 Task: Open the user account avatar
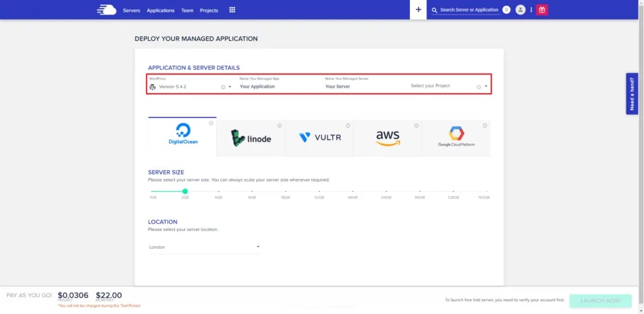(x=520, y=10)
